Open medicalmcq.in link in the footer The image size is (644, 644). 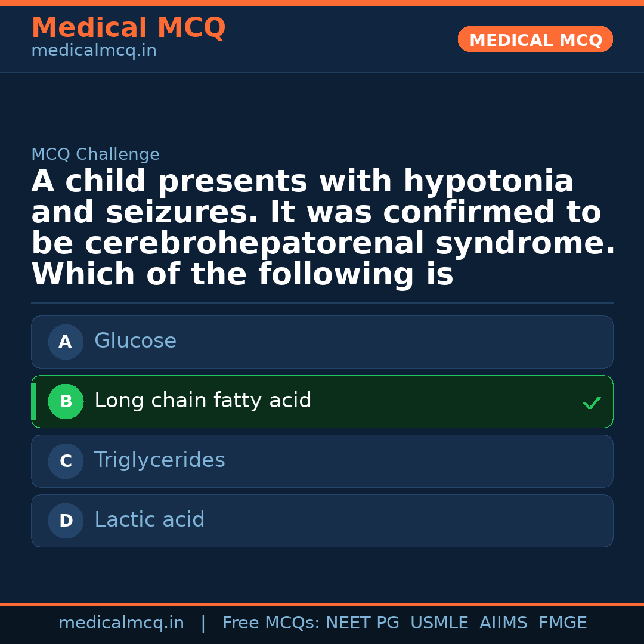[x=121, y=623]
